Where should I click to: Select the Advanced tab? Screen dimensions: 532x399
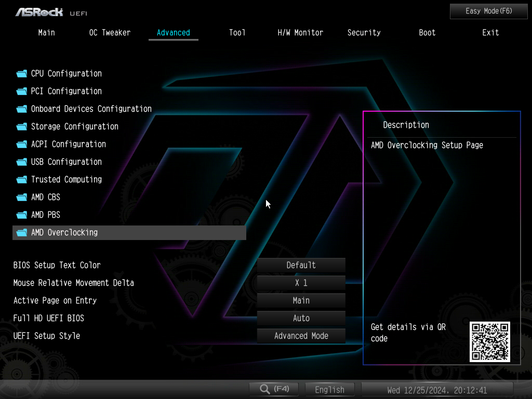(174, 33)
